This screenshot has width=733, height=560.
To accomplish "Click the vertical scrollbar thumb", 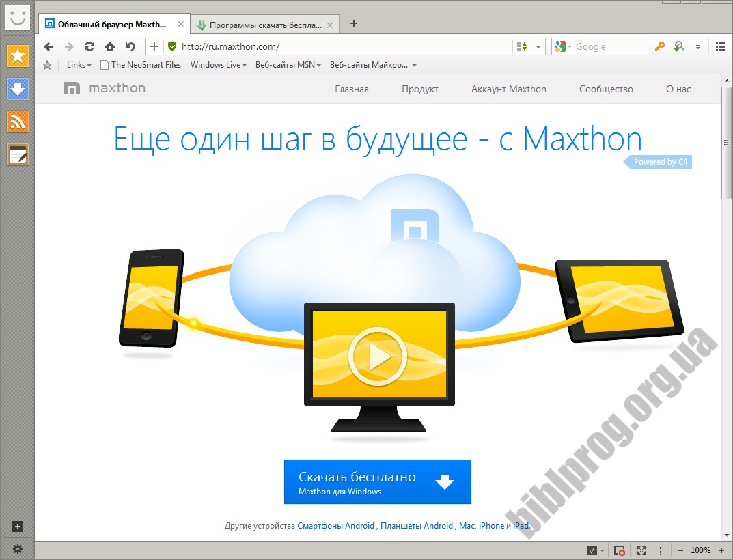I will click(726, 142).
